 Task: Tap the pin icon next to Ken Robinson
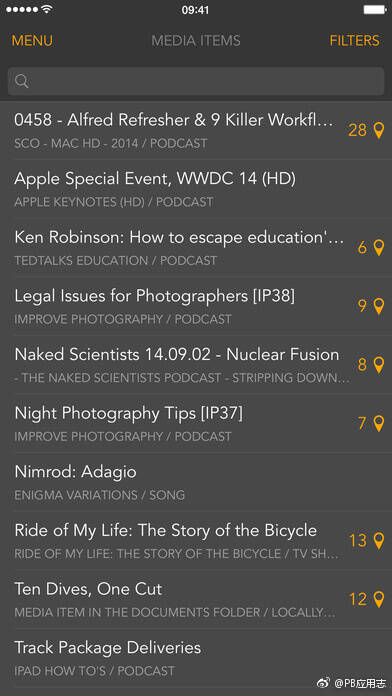[x=378, y=248]
